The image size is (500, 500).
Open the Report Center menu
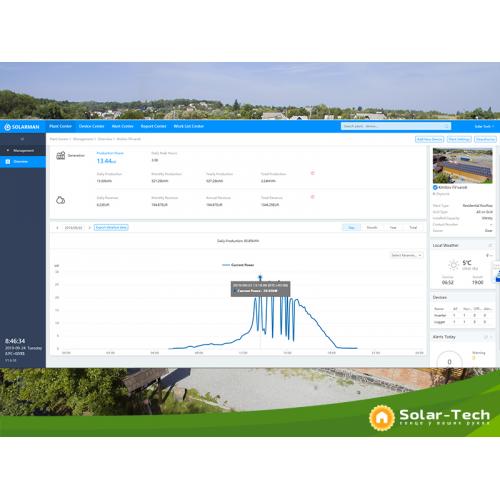coord(153,126)
